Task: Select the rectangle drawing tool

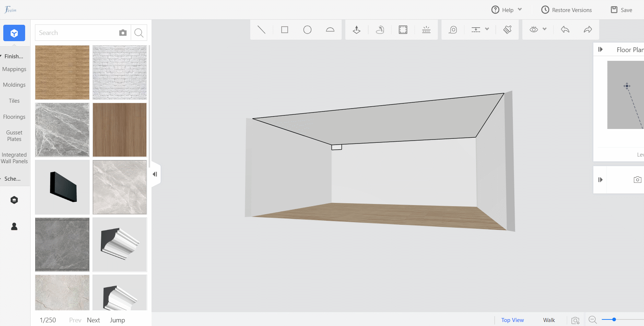Action: (285, 30)
